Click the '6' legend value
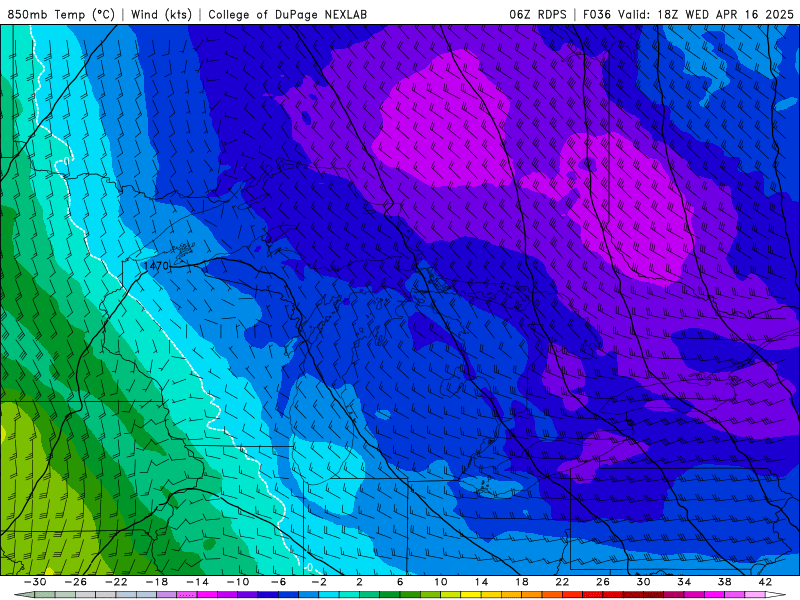800x600 pixels. click(400, 582)
